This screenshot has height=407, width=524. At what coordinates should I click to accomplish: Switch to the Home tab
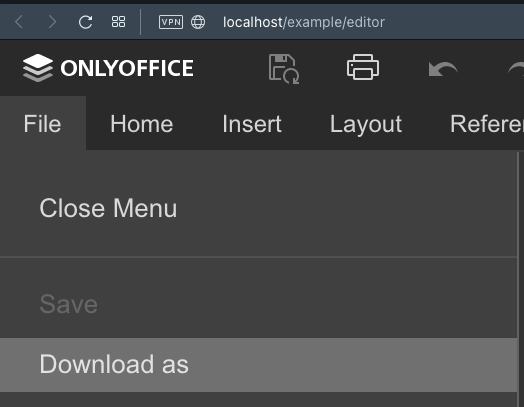point(142,124)
